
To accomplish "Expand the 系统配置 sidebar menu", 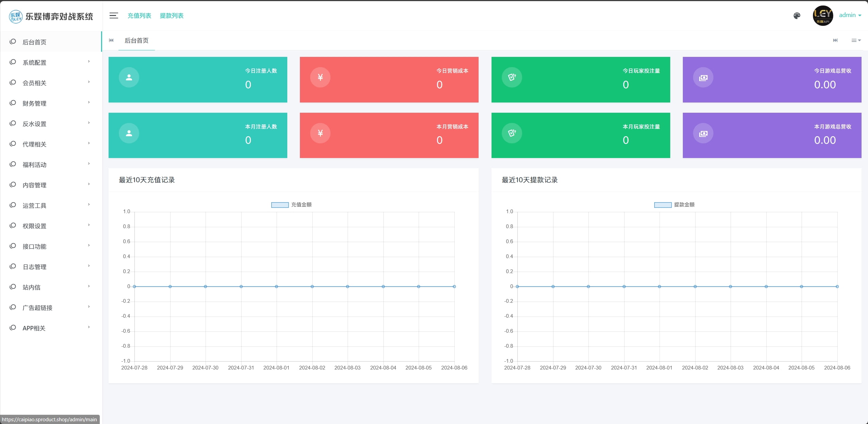I will click(x=50, y=62).
